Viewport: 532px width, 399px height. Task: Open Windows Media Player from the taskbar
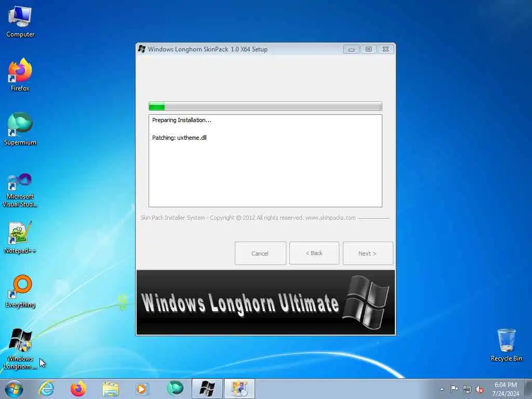(x=141, y=389)
